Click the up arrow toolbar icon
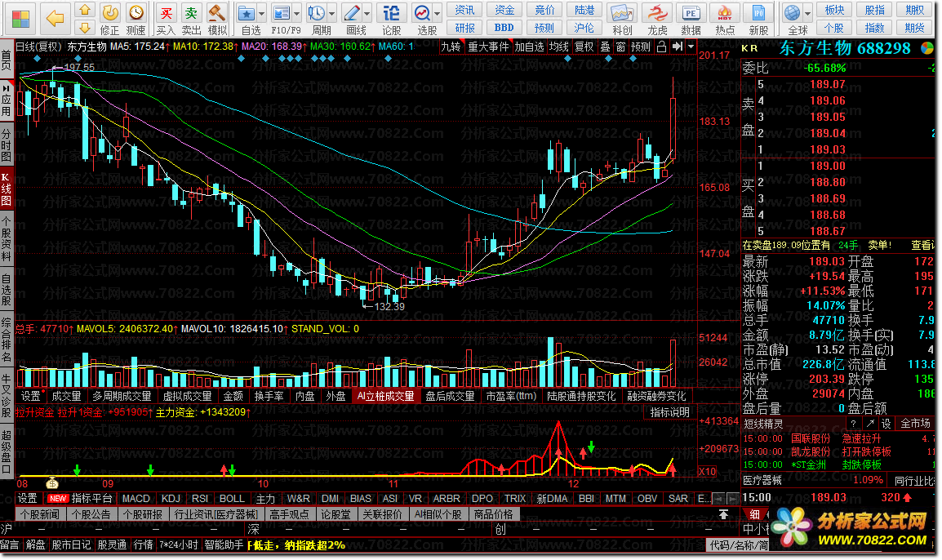This screenshot has width=942, height=560. pos(85,11)
